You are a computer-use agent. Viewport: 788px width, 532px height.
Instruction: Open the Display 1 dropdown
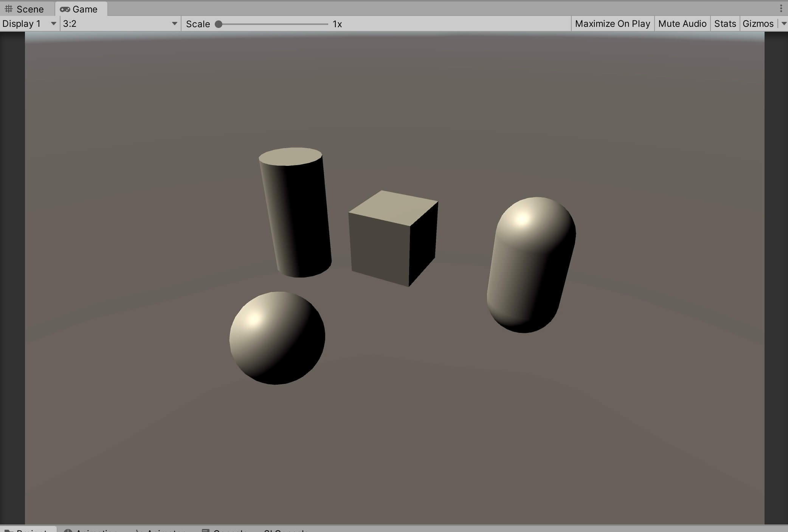[x=29, y=24]
